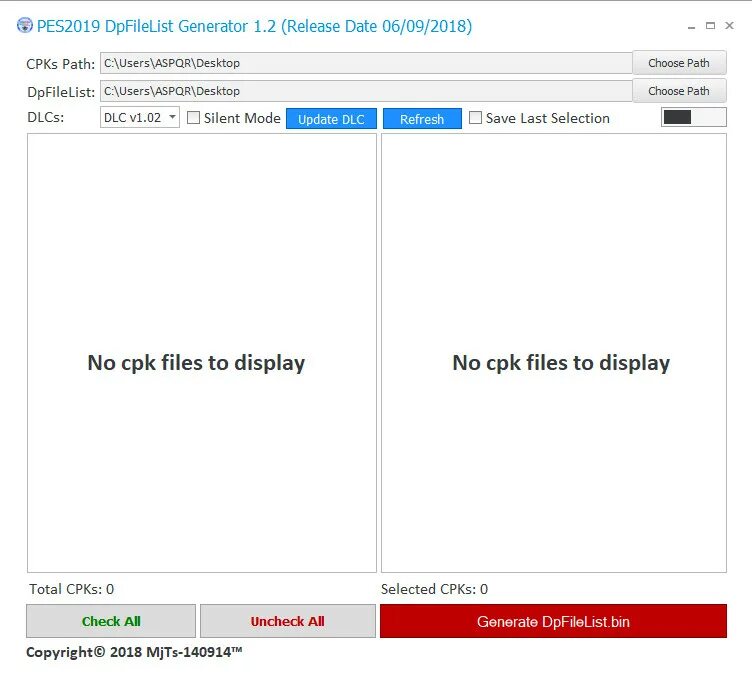This screenshot has width=752, height=681.
Task: Click the Selected CPKs: 0 counter
Action: click(x=435, y=589)
